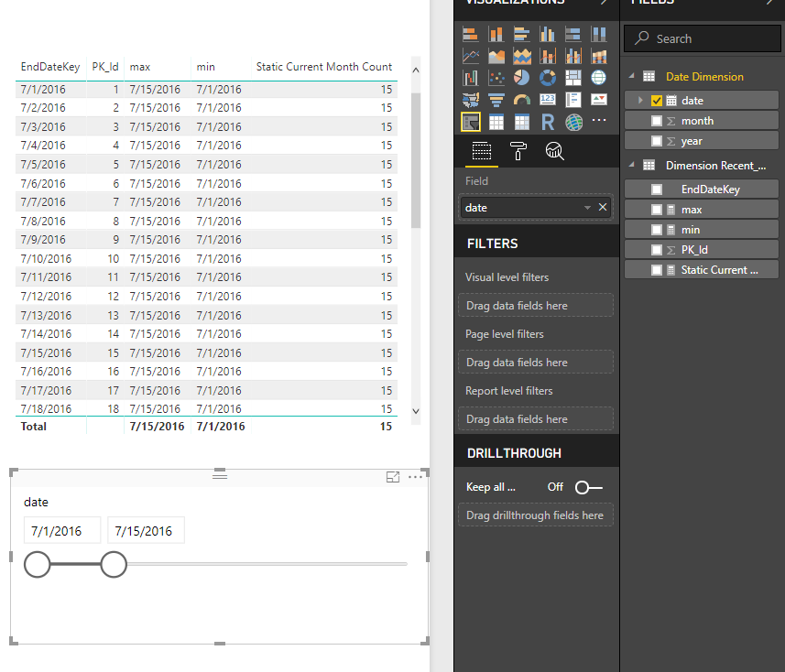This screenshot has height=672, width=785.
Task: Select the filled map visualization
Action: [x=470, y=100]
